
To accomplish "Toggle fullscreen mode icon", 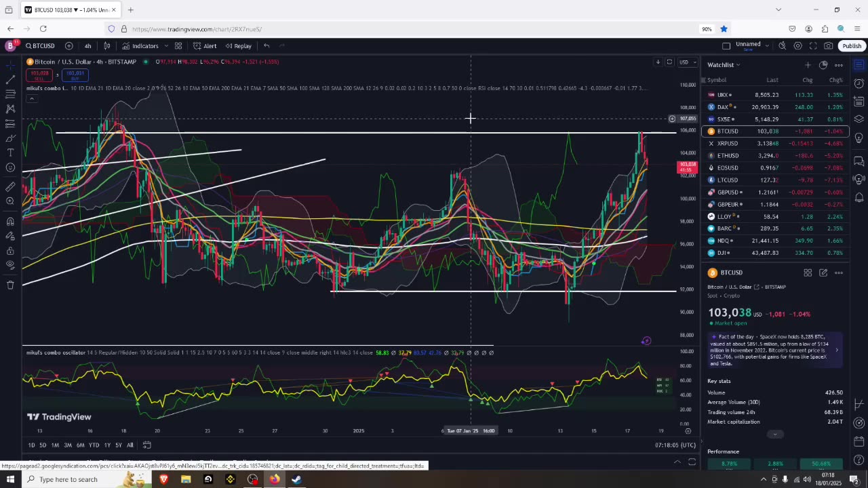I will pos(813,46).
